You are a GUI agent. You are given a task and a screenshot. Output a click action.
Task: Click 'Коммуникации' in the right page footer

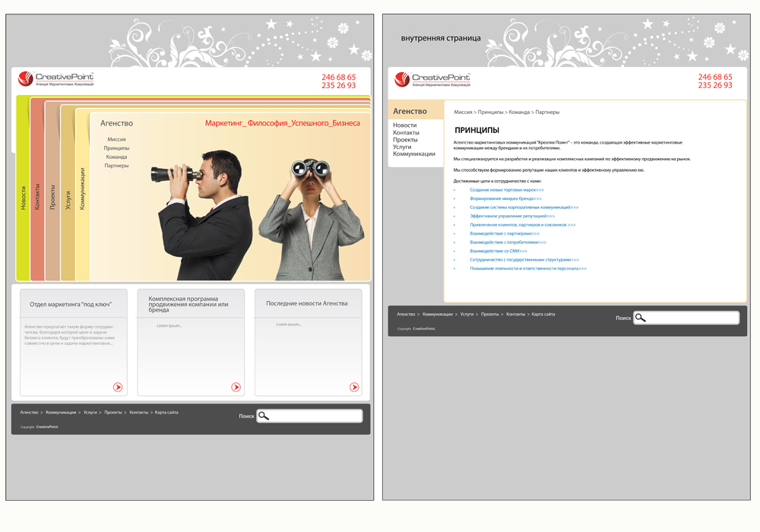[x=438, y=315]
